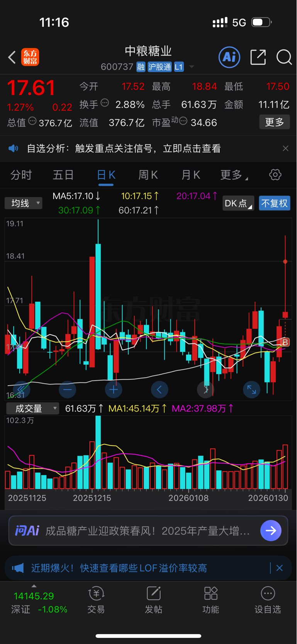The height and width of the screenshot is (644, 297).
Task: Tap the share export icon
Action: (258, 57)
